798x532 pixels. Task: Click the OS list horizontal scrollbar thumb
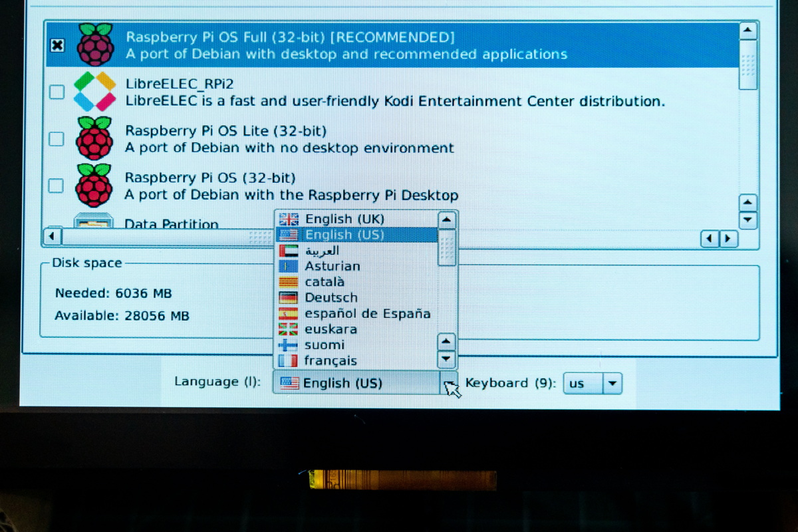168,237
